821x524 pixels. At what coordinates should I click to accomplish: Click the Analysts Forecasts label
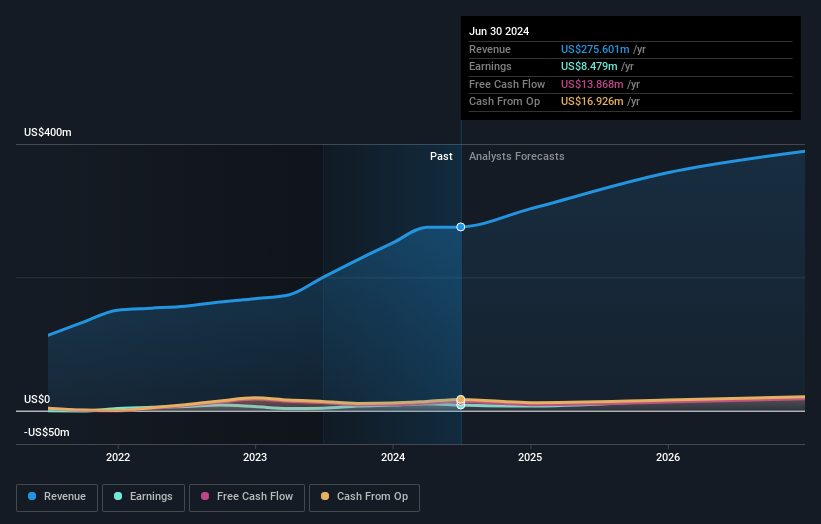(x=516, y=157)
